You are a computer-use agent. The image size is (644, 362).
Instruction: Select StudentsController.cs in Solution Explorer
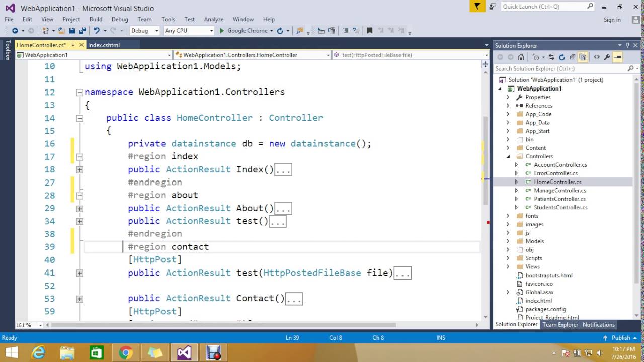[560, 207]
